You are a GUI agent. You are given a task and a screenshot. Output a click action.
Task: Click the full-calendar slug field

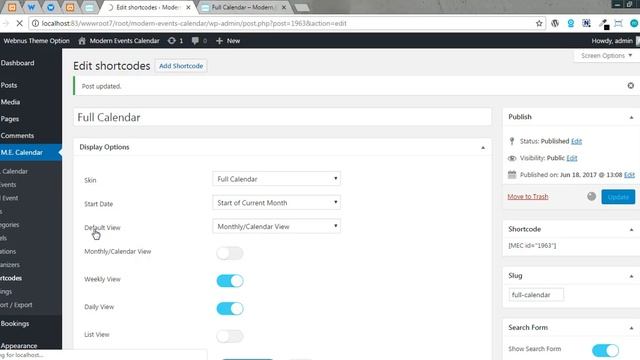coord(536,295)
